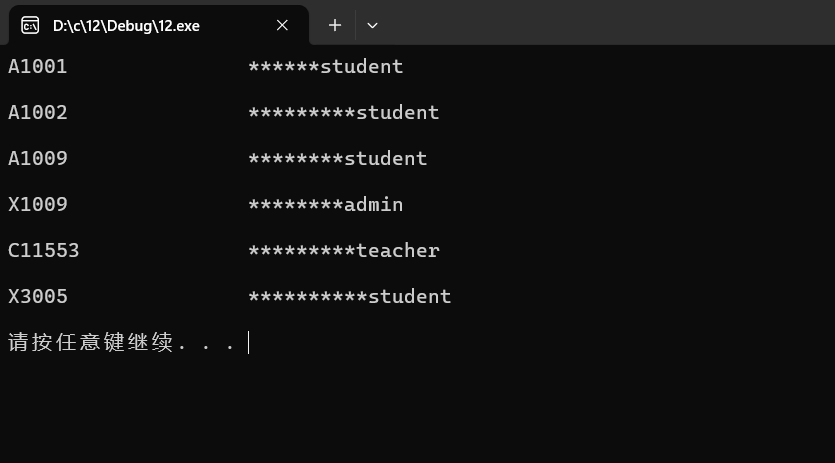Viewport: 835px width, 463px height.
Task: Click the masked student entry for X3005
Action: 349,296
